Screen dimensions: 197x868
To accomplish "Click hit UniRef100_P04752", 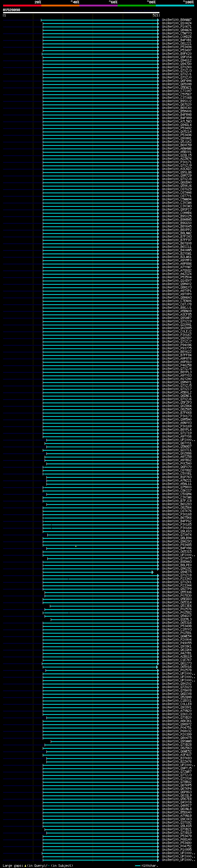I will tap(176, 846).
